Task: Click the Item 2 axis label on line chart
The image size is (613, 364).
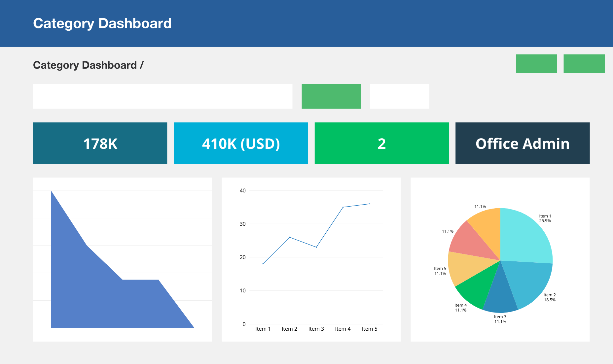Action: [x=289, y=329]
